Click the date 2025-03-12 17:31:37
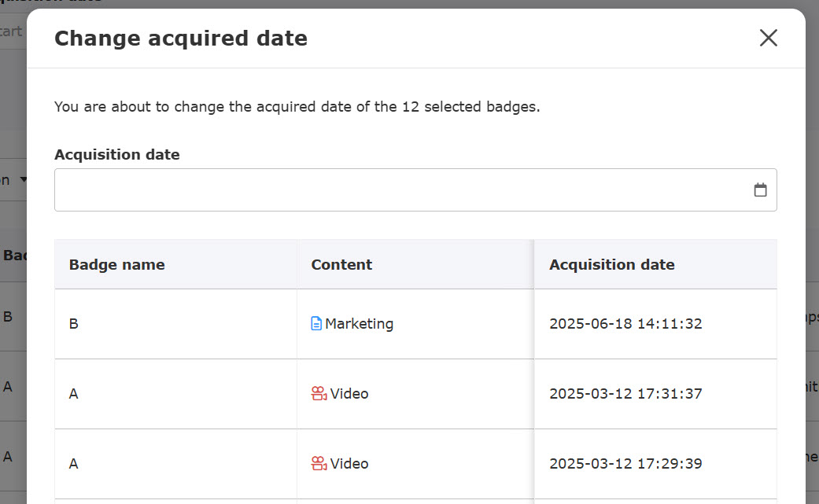The image size is (819, 504). pos(625,393)
